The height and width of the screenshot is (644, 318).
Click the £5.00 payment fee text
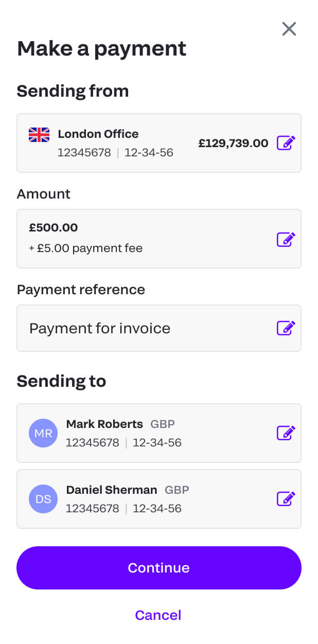click(86, 248)
